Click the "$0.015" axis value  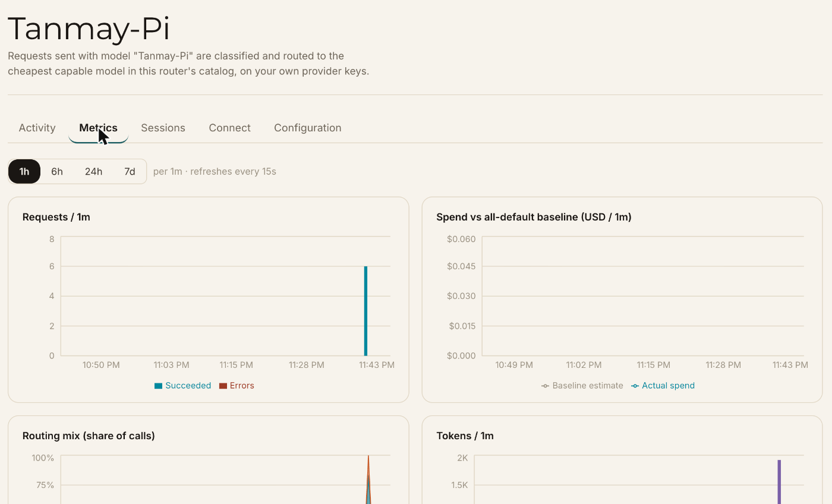pyautogui.click(x=462, y=326)
